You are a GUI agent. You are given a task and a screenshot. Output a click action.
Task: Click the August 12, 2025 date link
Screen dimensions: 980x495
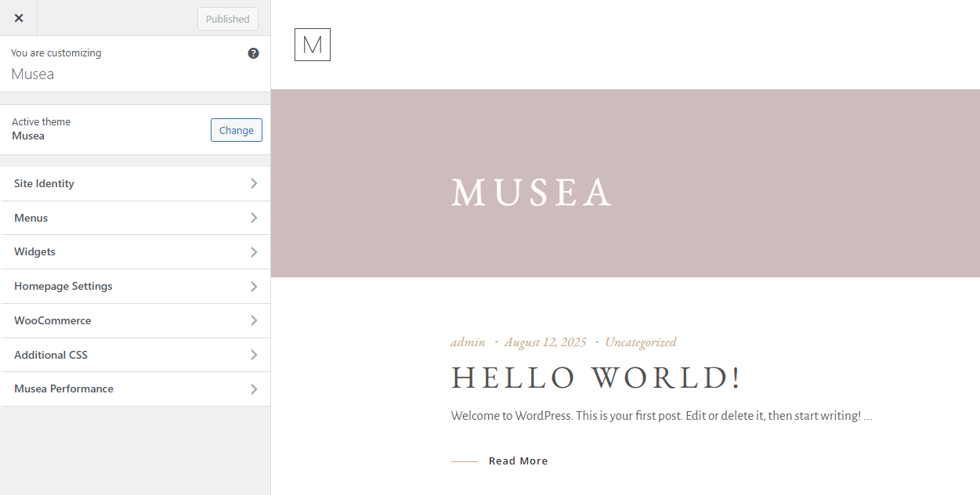[545, 342]
